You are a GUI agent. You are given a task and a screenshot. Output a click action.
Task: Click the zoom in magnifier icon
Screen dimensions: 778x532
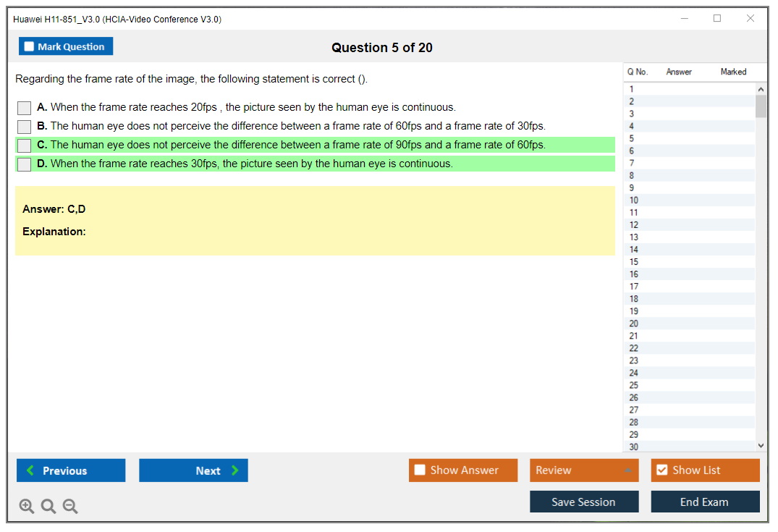[27, 507]
